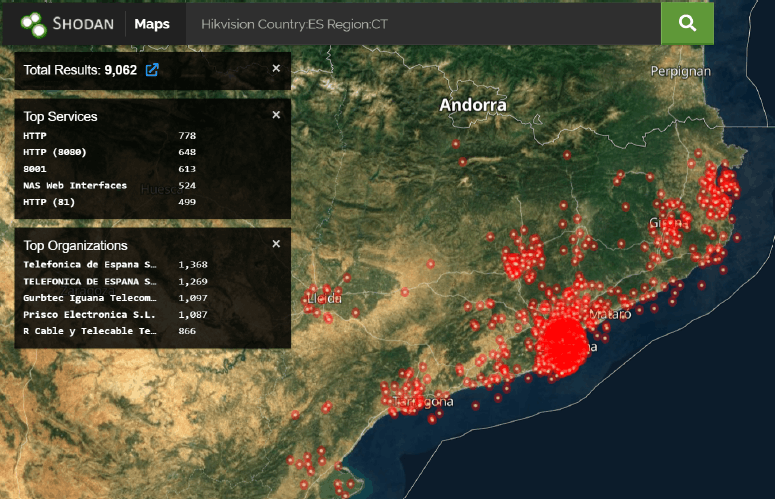775x499 pixels.
Task: Select the 8001 service row
Action: click(x=110, y=169)
